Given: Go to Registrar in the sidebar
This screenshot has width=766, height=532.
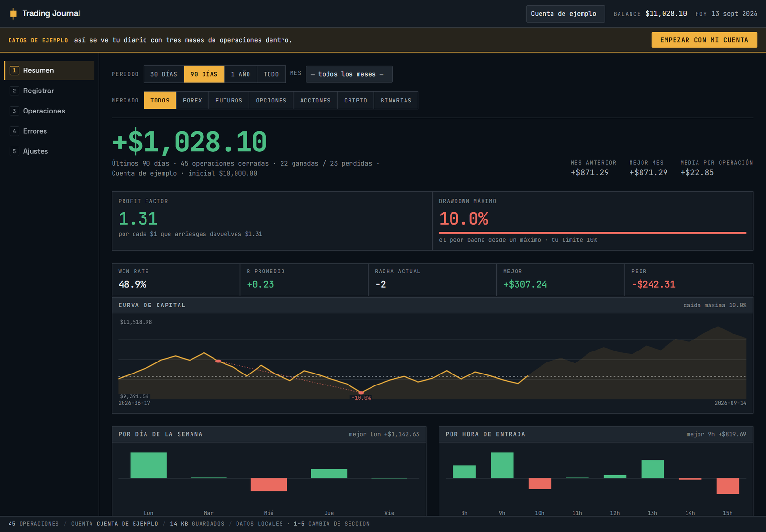Looking at the screenshot, I should click(49, 91).
